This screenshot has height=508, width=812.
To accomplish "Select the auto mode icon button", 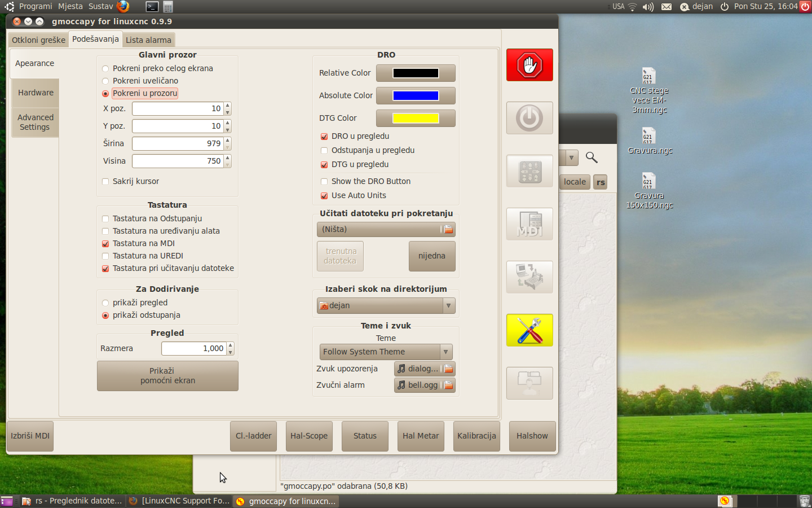I will click(x=529, y=277).
